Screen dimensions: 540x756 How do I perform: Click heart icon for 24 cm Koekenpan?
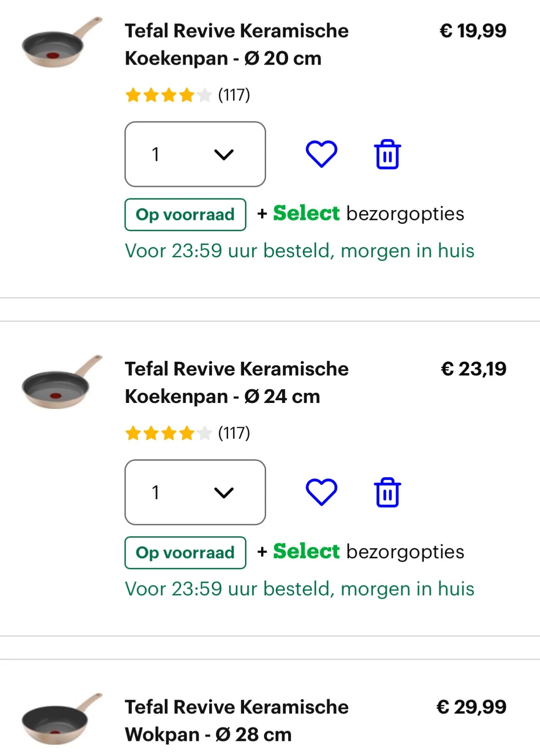click(x=321, y=492)
